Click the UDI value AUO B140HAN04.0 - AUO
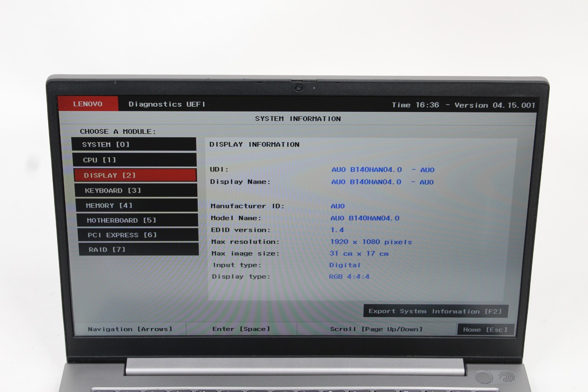588x392 pixels. click(x=383, y=170)
